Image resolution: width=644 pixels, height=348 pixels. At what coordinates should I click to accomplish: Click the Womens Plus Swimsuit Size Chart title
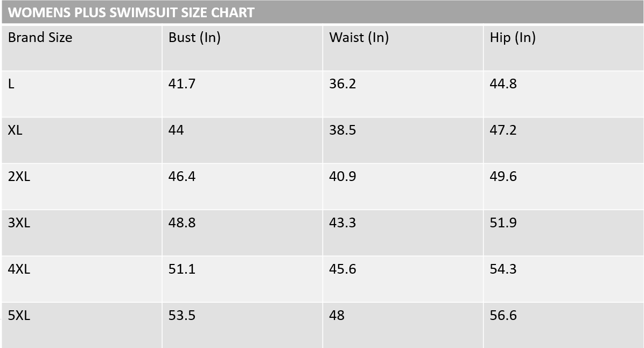click(x=131, y=12)
